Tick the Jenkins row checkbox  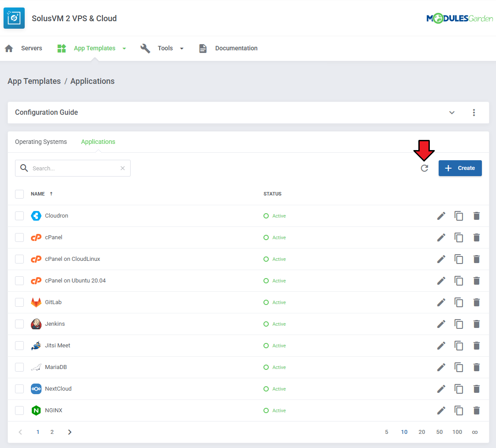coord(19,324)
